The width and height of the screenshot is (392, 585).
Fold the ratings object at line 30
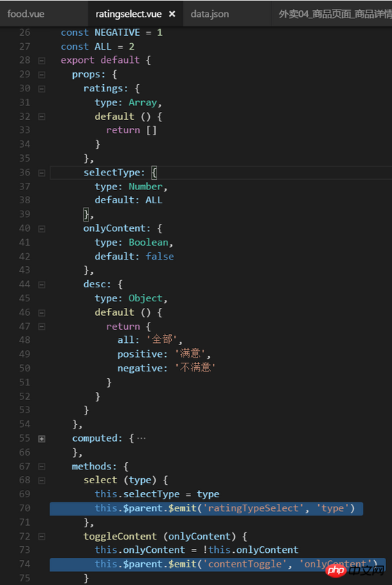click(42, 88)
